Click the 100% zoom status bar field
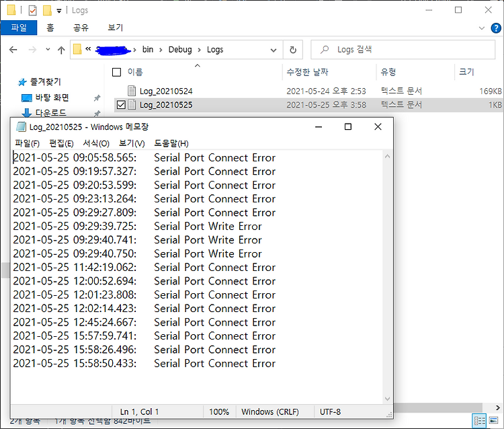The height and width of the screenshot is (429, 504). click(x=219, y=412)
